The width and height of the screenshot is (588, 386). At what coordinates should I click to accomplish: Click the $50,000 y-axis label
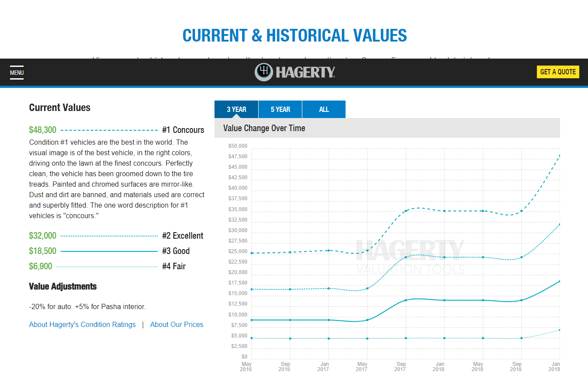238,146
